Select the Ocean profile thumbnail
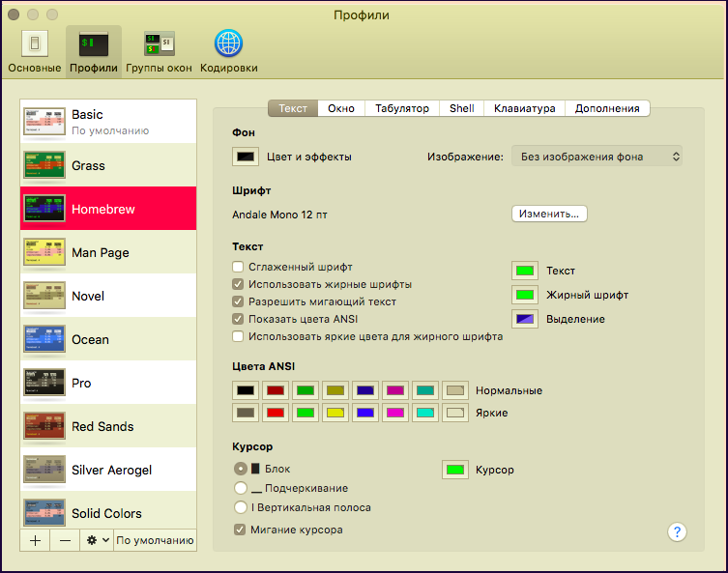The height and width of the screenshot is (573, 728). point(44,340)
